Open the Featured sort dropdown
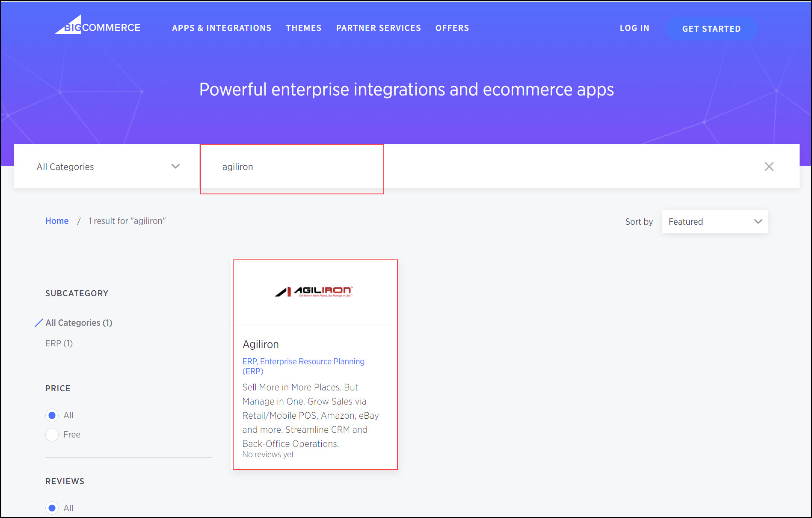812x518 pixels. pos(715,222)
